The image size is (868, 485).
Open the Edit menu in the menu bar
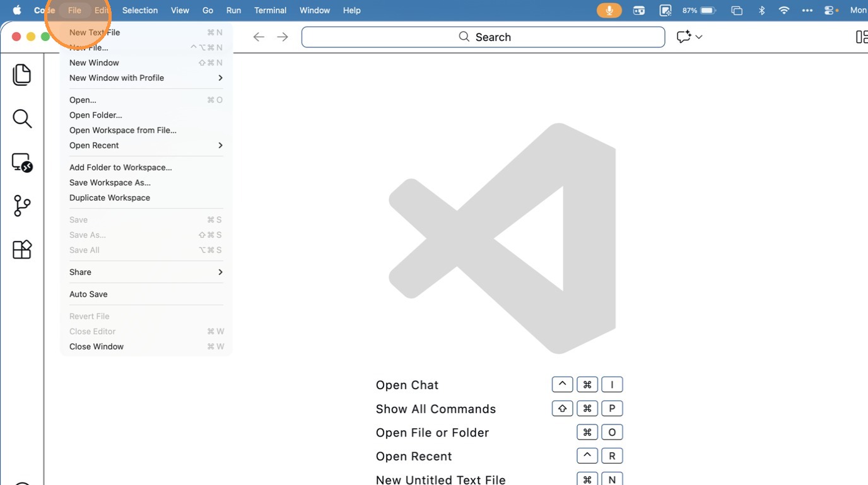[102, 10]
